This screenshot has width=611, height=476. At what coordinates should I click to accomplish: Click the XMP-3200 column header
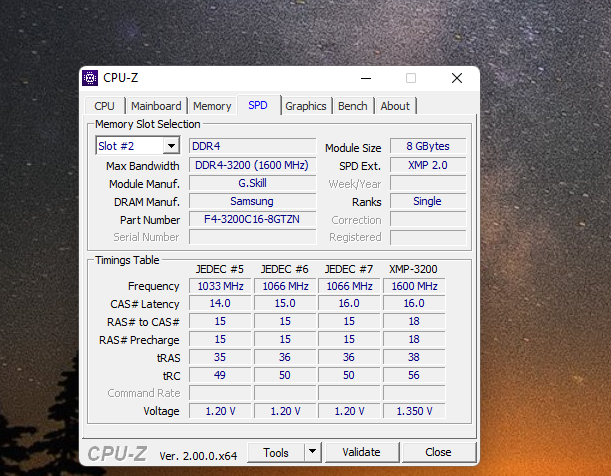pos(413,269)
